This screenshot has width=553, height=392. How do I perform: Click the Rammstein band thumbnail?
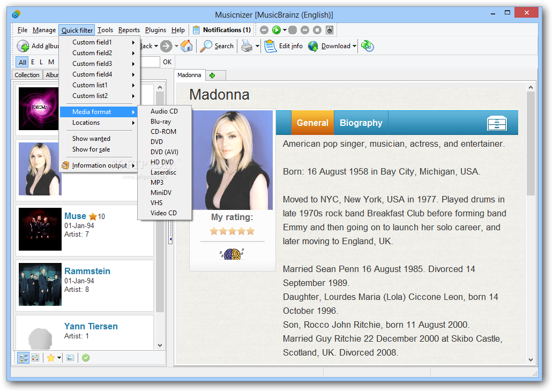(x=40, y=284)
